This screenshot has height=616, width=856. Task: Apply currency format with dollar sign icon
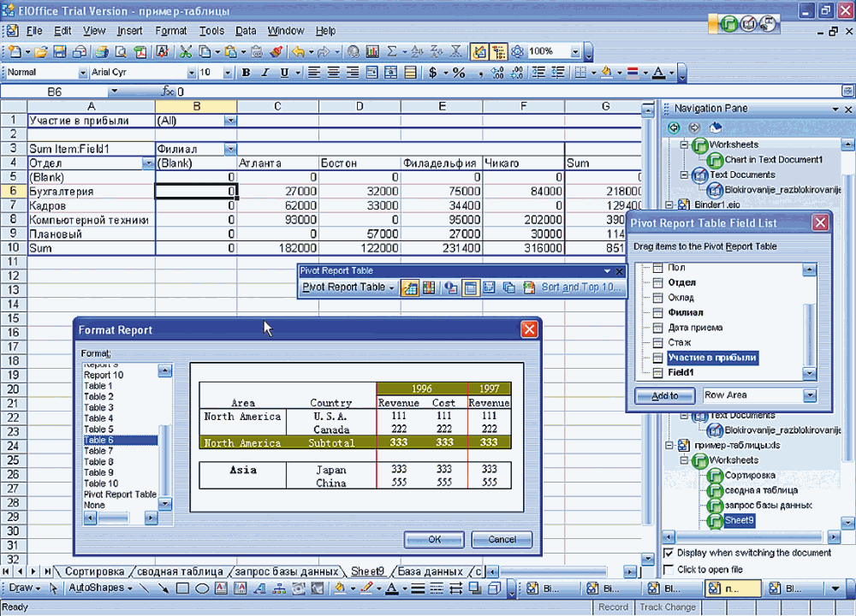coord(433,73)
